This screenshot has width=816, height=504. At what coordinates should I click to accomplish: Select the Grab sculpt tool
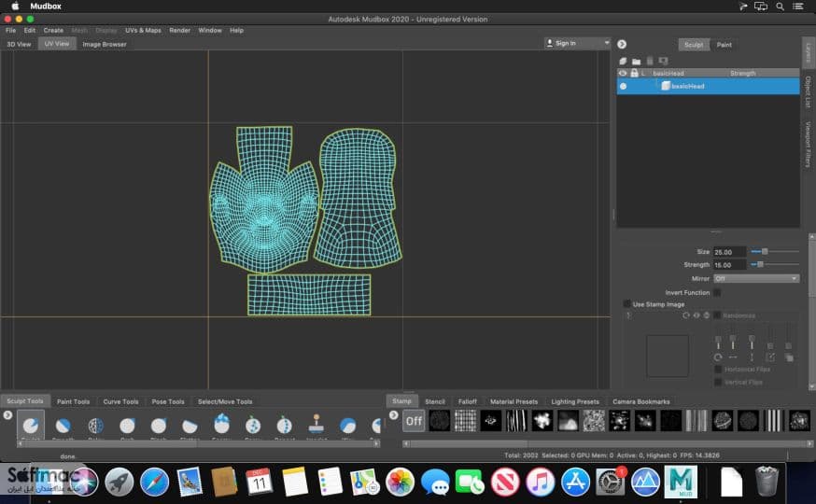pyautogui.click(x=127, y=426)
